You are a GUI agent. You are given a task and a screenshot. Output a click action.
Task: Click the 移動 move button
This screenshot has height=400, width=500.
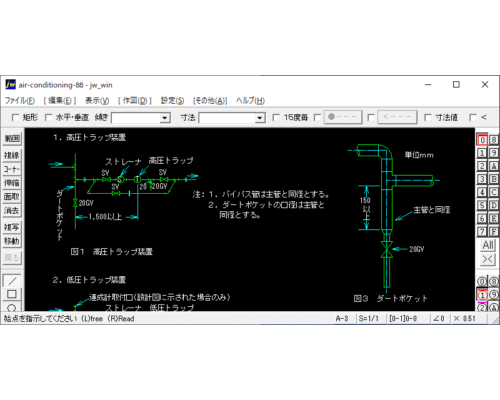coord(12,241)
